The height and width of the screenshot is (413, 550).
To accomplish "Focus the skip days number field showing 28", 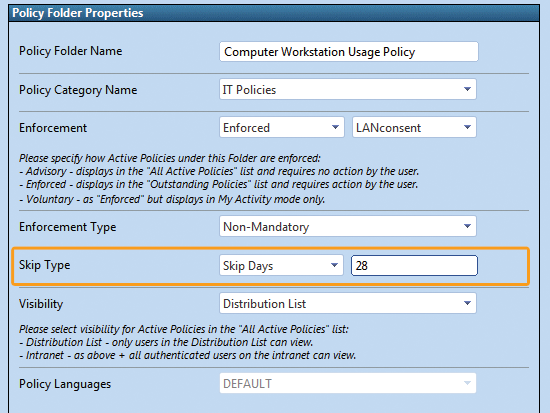I will (414, 265).
